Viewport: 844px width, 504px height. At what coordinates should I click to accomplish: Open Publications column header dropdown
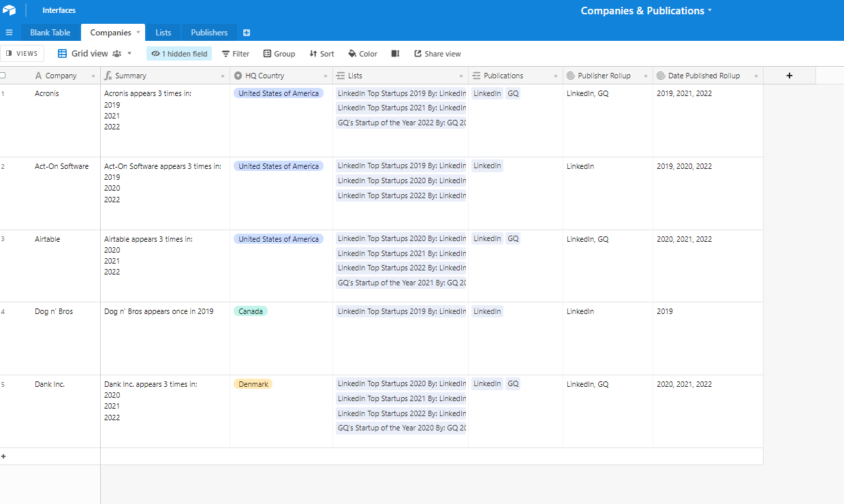tap(556, 76)
